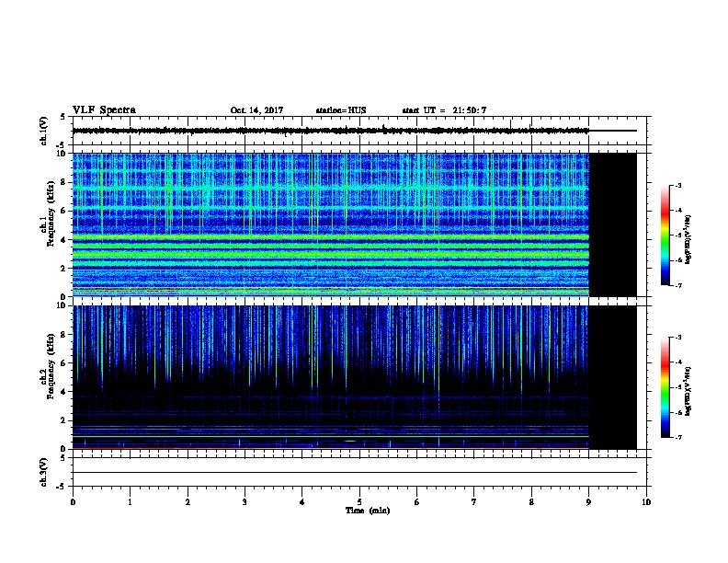
Task: Click the time axis tick label "4"
Action: pyautogui.click(x=302, y=502)
